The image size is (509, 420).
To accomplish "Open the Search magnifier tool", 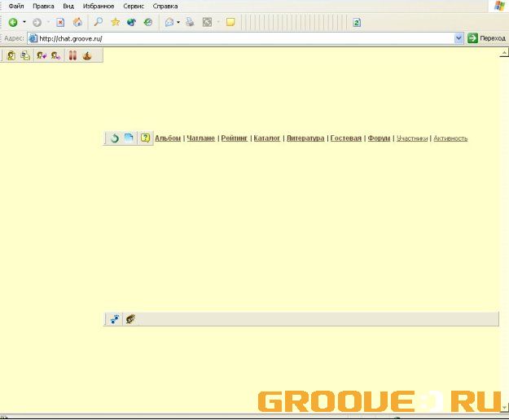I will pos(99,22).
